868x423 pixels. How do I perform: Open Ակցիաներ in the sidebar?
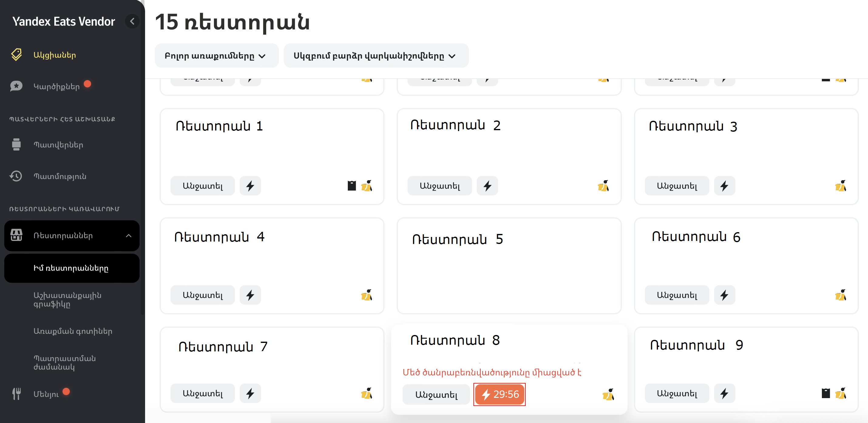pos(54,55)
